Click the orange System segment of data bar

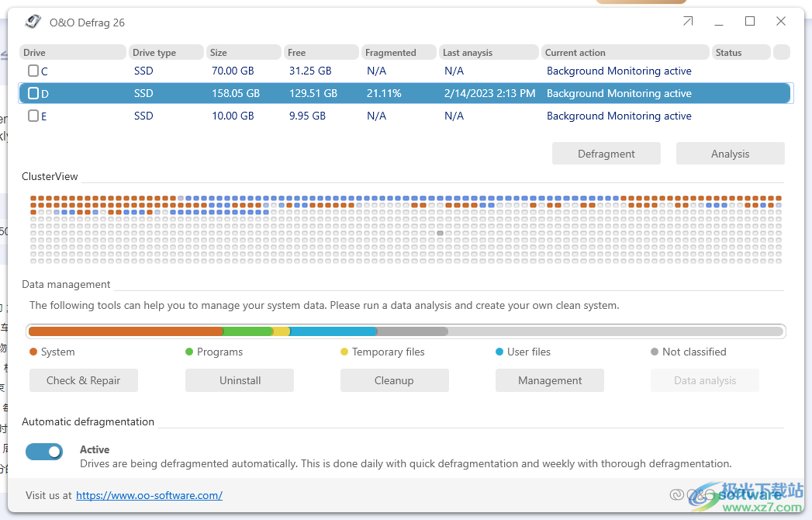click(x=126, y=331)
